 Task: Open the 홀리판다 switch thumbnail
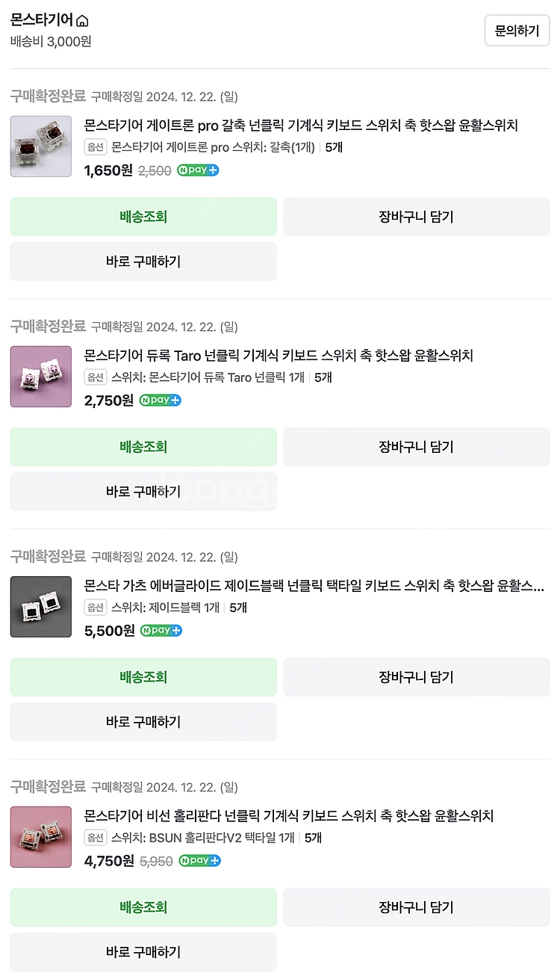coord(41,837)
